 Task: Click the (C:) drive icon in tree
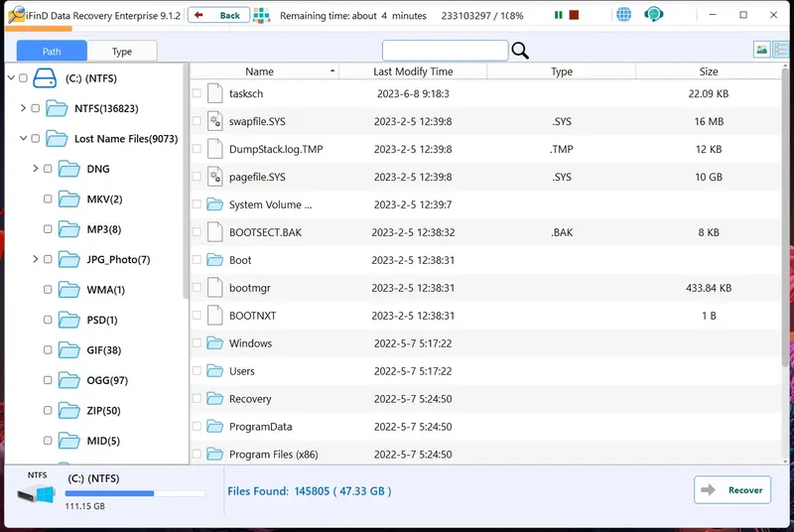pos(45,78)
